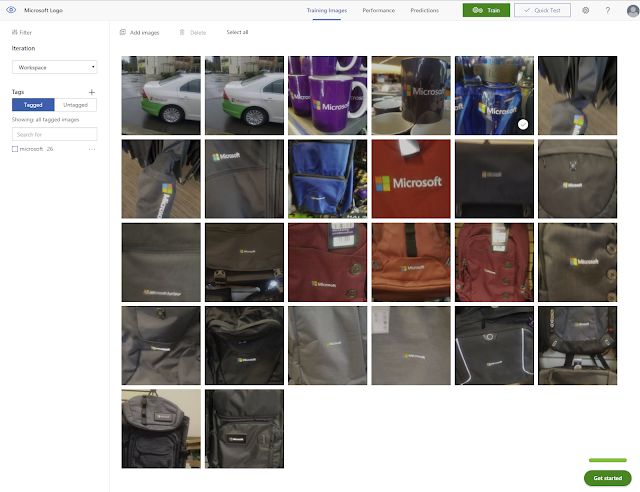Click the add new tag plus icon
The height and width of the screenshot is (492, 640).
(92, 92)
